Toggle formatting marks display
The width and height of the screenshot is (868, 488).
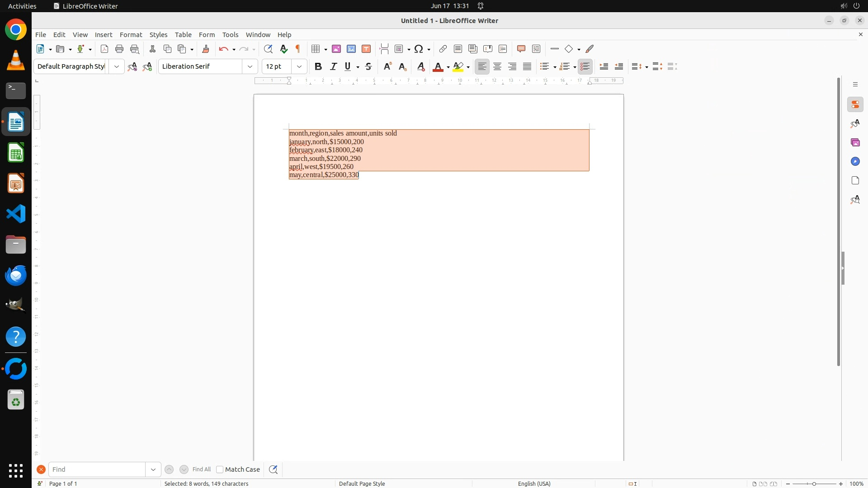[x=298, y=49]
